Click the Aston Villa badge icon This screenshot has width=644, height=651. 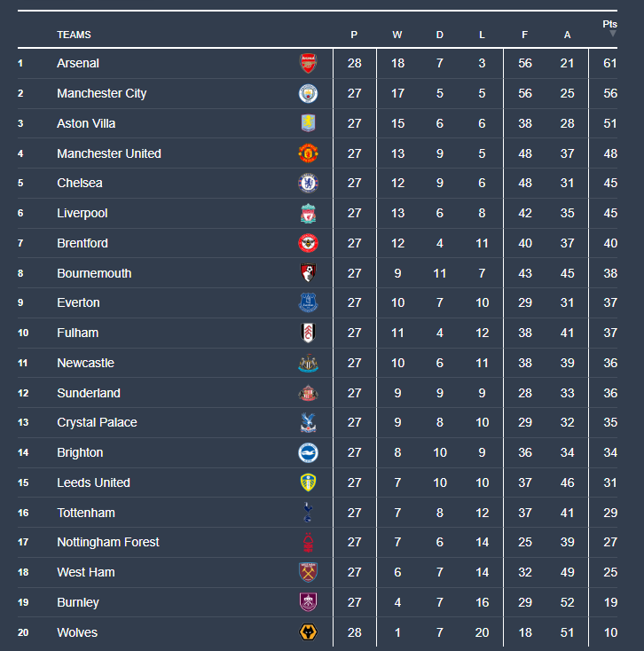click(308, 123)
